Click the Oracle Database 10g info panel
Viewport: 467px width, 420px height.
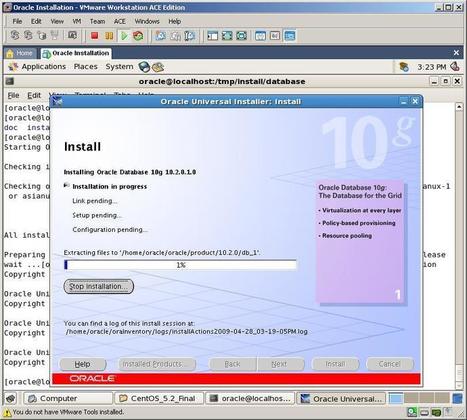pos(360,242)
